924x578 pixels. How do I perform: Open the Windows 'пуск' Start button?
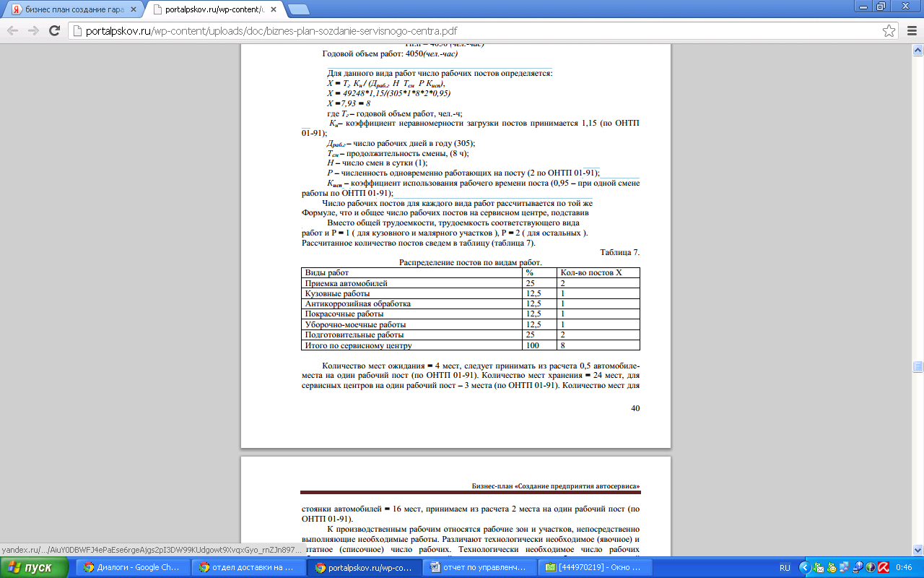(x=35, y=568)
